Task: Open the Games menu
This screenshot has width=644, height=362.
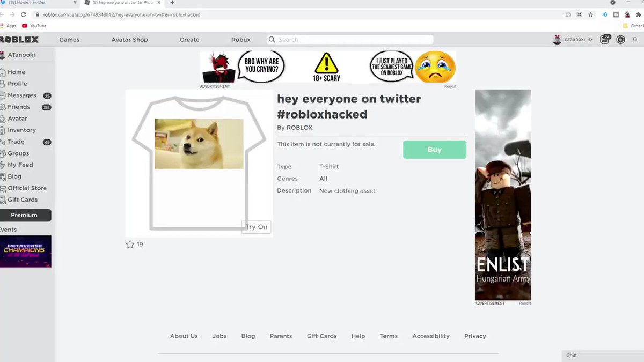Action: (69, 40)
